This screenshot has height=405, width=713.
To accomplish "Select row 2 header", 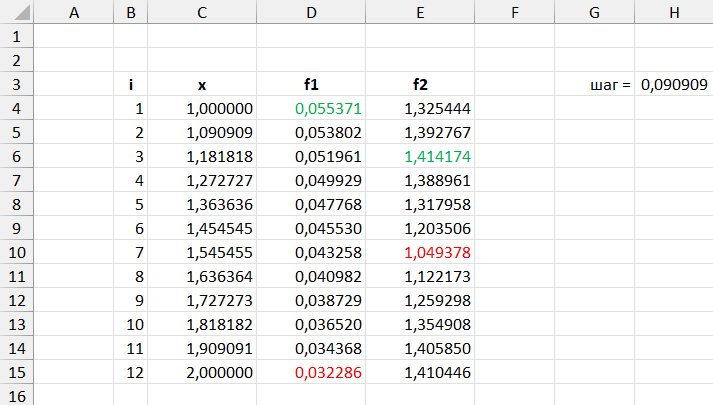I will 17,60.
